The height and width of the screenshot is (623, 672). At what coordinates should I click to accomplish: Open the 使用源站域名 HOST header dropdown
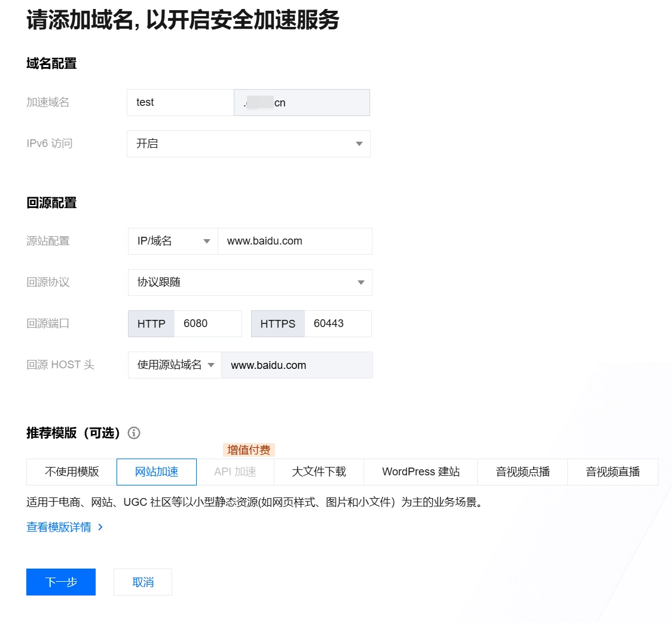(175, 365)
